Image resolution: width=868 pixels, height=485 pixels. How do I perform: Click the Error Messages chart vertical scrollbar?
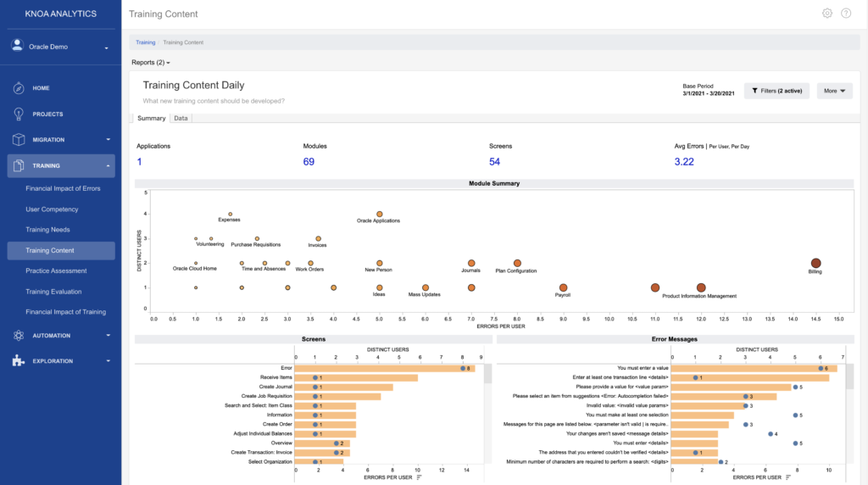[x=849, y=377]
